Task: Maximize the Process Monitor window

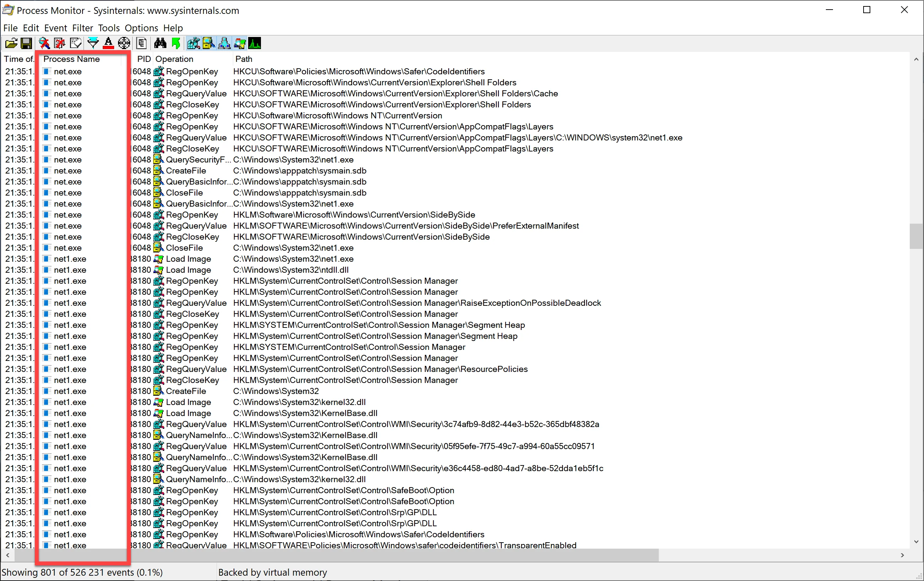Action: tap(866, 10)
